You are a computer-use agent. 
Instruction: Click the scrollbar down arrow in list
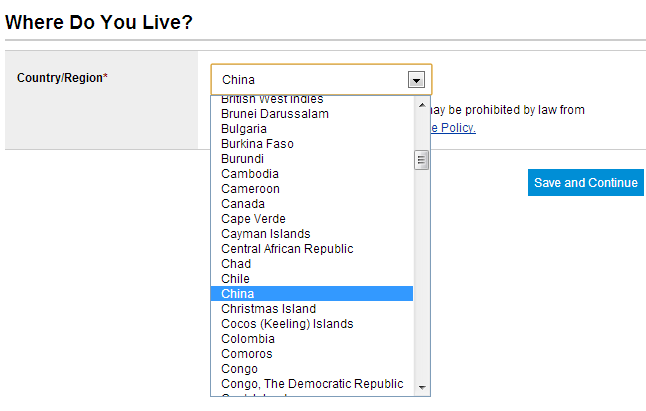click(x=422, y=387)
